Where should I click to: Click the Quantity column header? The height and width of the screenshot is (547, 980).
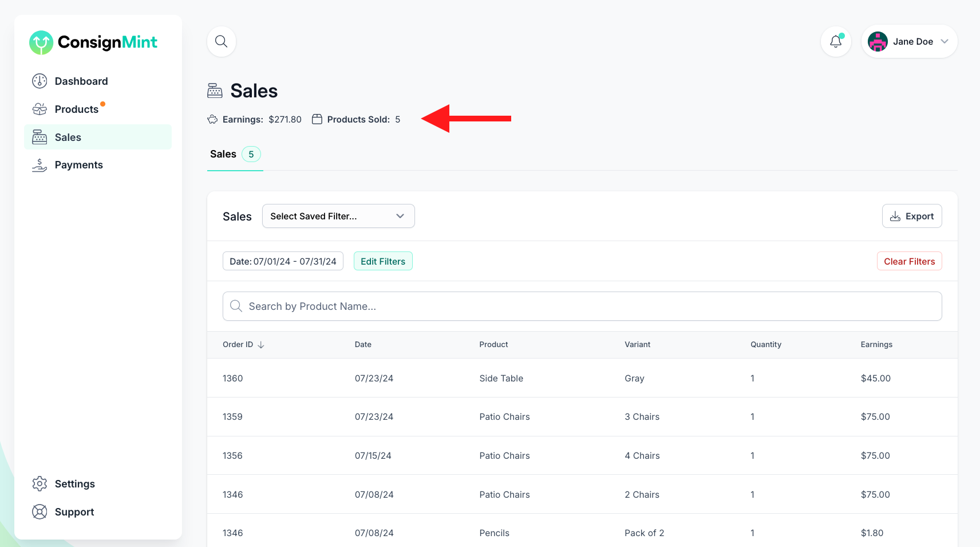tap(766, 344)
